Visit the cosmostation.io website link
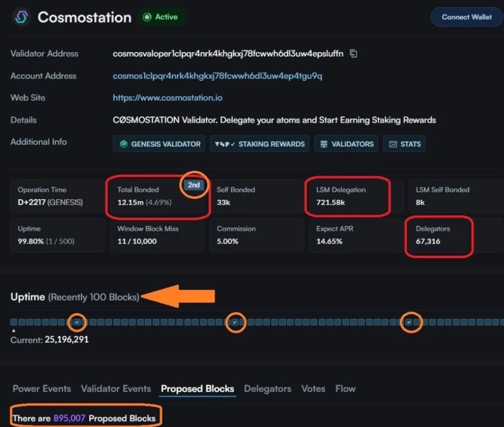The image size is (504, 427). click(x=167, y=98)
